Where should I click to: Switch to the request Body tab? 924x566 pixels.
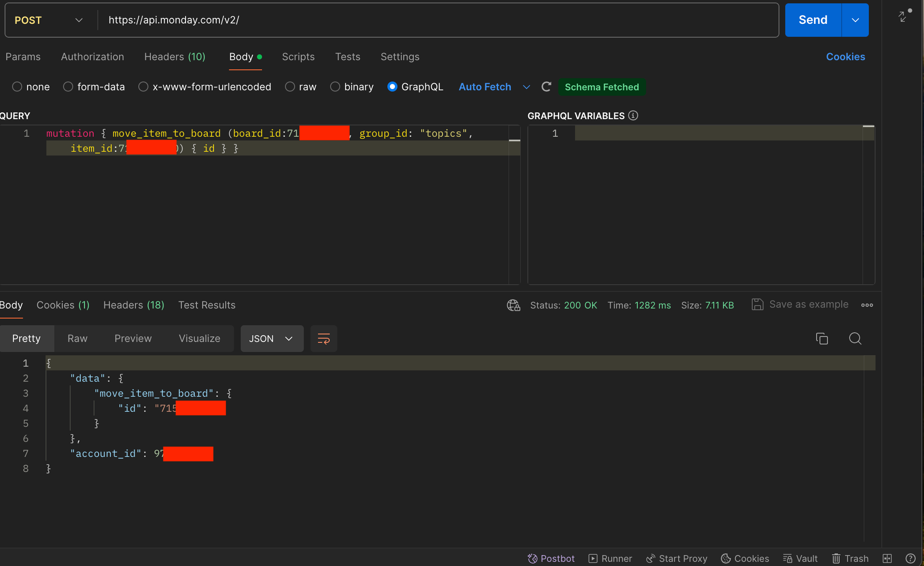(x=245, y=56)
